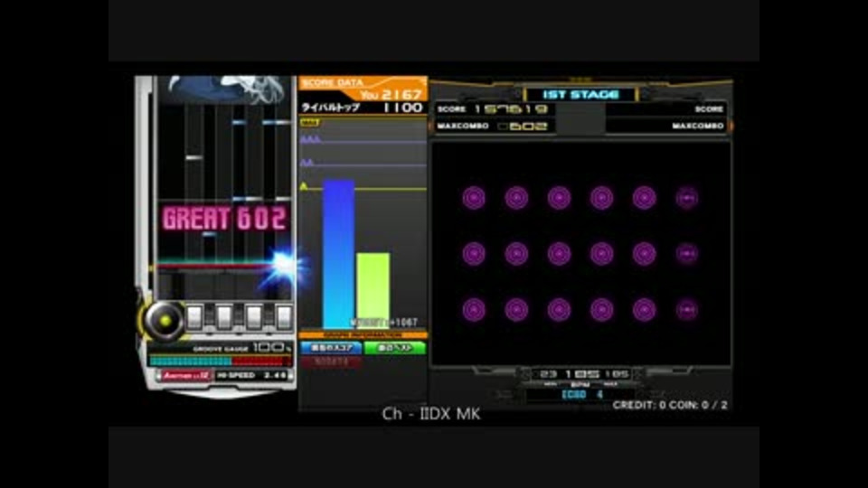868x488 pixels.
Task: Click the CREDIT: 0 COIN: 0 / 2 text
Action: click(x=670, y=405)
